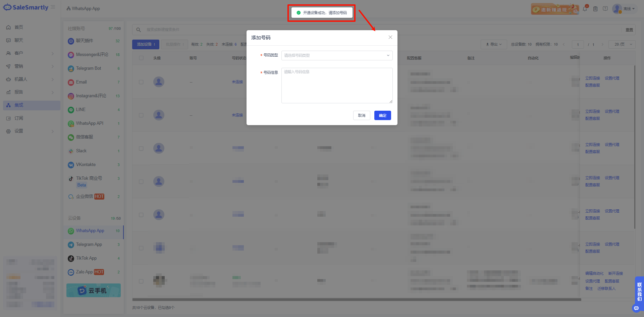This screenshot has width=644, height=317.
Task: Click the TikTok App cloud device icon
Action: tap(71, 258)
